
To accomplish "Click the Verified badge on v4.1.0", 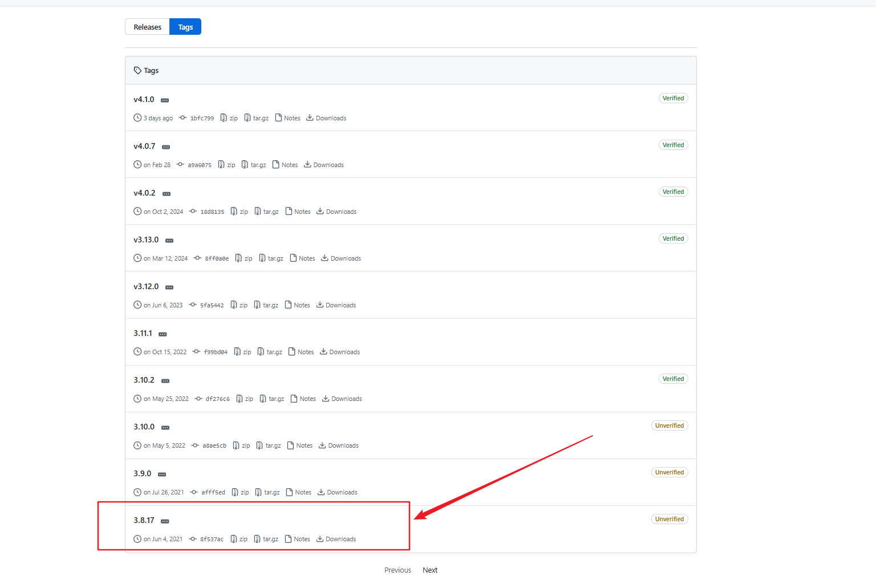I will point(673,98).
